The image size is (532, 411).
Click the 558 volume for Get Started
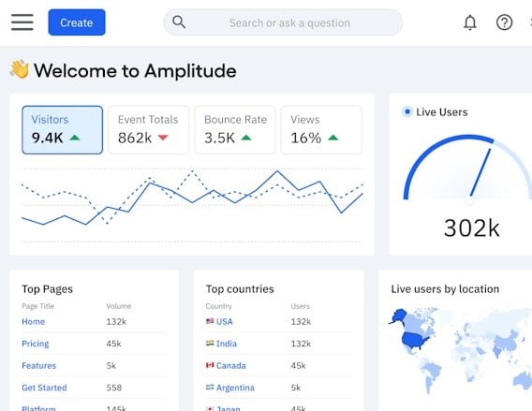(113, 388)
